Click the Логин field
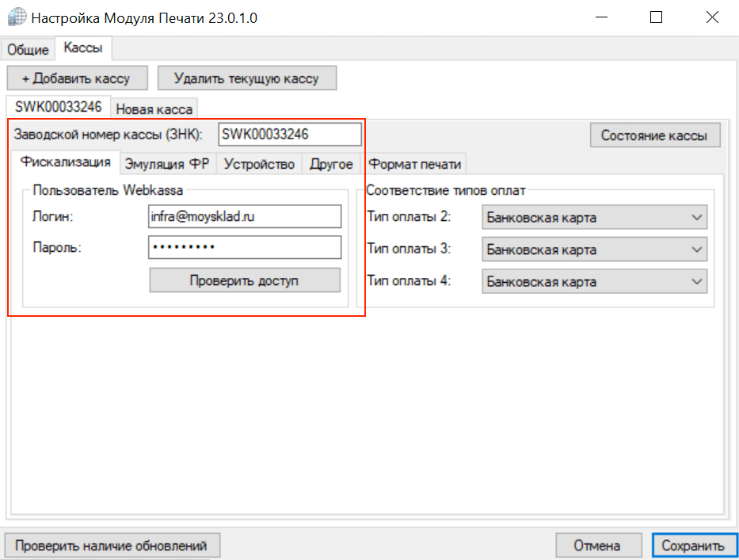Viewport: 739px width, 560px height. [x=245, y=216]
